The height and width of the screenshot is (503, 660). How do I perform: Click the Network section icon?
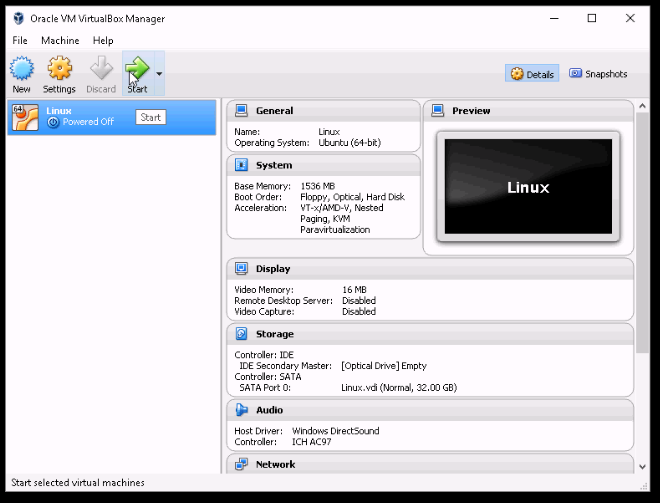pos(241,464)
